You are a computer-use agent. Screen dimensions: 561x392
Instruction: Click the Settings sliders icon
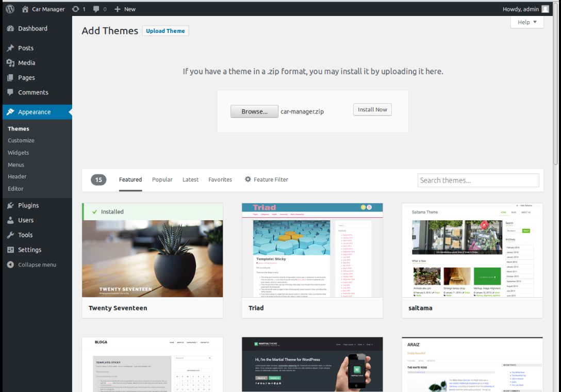click(x=10, y=250)
